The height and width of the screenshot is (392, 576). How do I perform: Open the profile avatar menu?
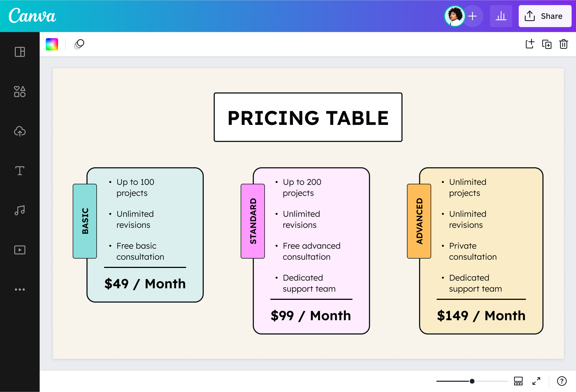pos(455,16)
